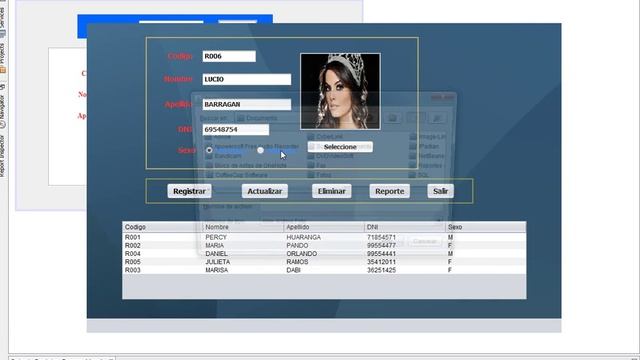Screen dimensions: 640x360
Task: Click the Salir button
Action: pos(440,191)
